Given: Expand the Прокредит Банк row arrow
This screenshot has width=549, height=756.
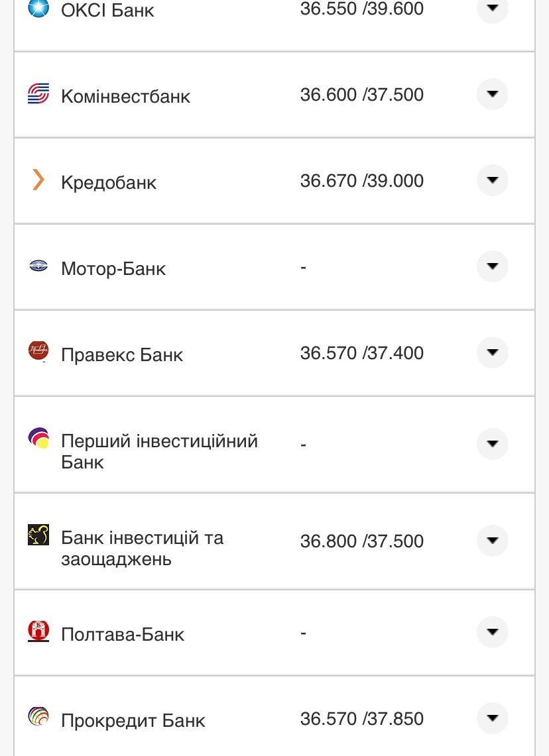Looking at the screenshot, I should pyautogui.click(x=492, y=718).
